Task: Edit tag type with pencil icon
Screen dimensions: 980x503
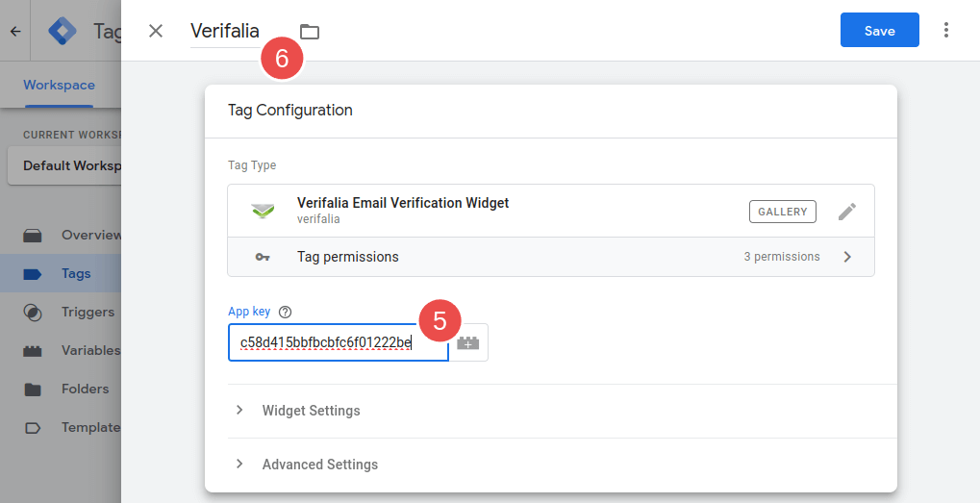Action: coord(847,212)
